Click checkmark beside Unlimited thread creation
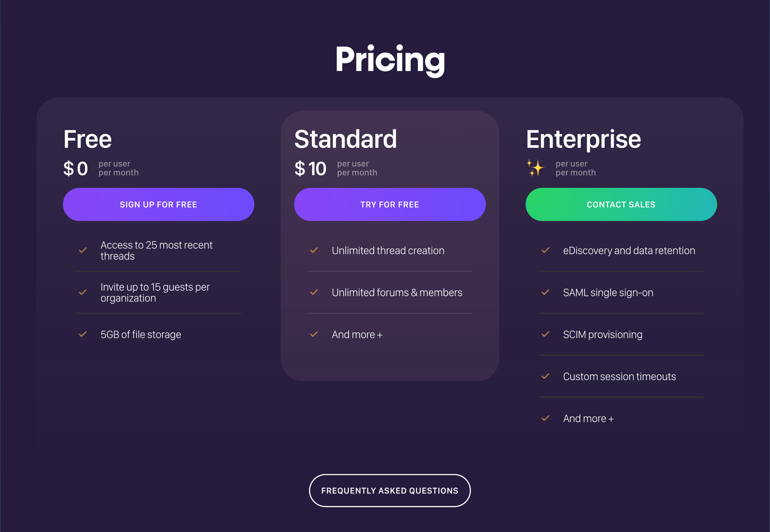 [x=314, y=250]
